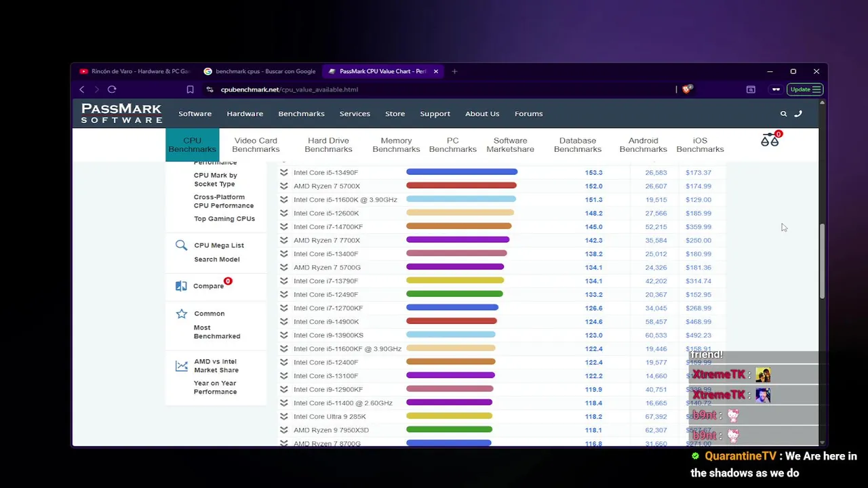The height and width of the screenshot is (488, 868).
Task: Click the Common star icon
Action: point(181,314)
